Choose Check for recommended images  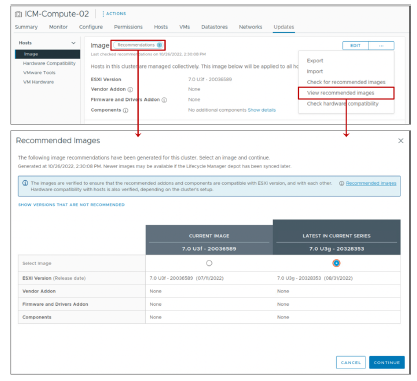pyautogui.click(x=346, y=82)
